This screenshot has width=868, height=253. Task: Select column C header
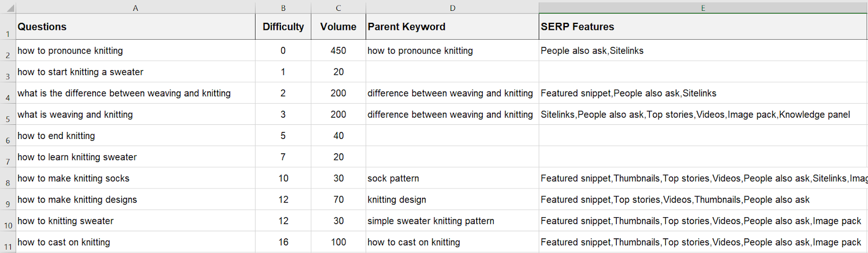339,8
